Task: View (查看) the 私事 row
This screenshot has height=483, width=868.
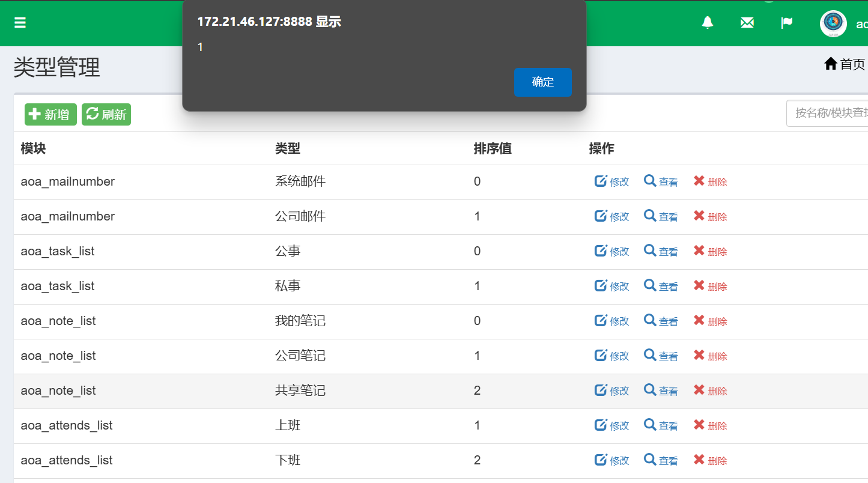Action: [x=661, y=286]
